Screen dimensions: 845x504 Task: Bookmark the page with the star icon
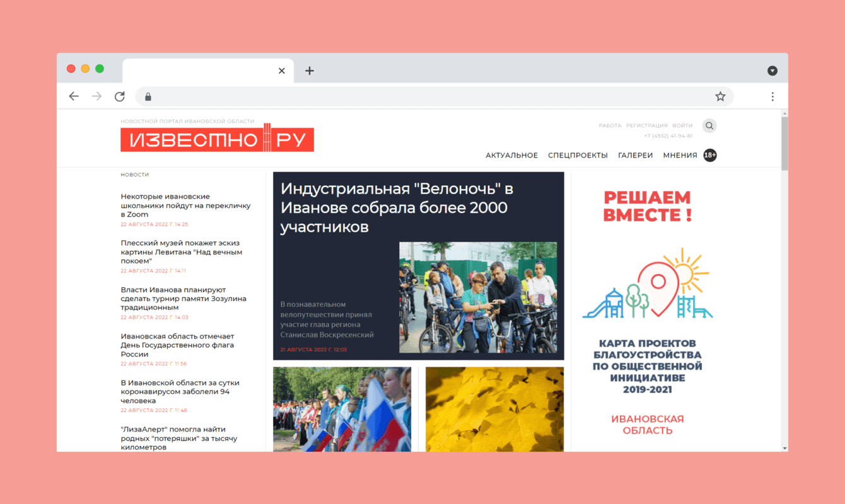720,96
